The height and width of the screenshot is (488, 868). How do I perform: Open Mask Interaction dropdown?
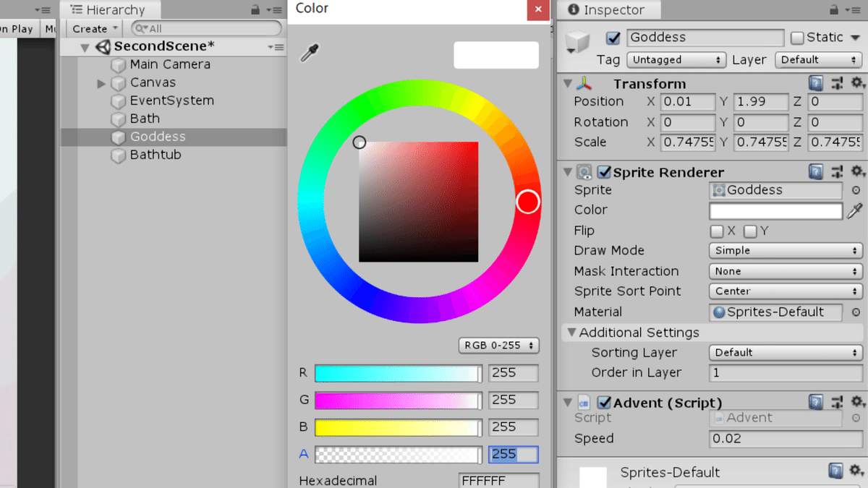[786, 271]
